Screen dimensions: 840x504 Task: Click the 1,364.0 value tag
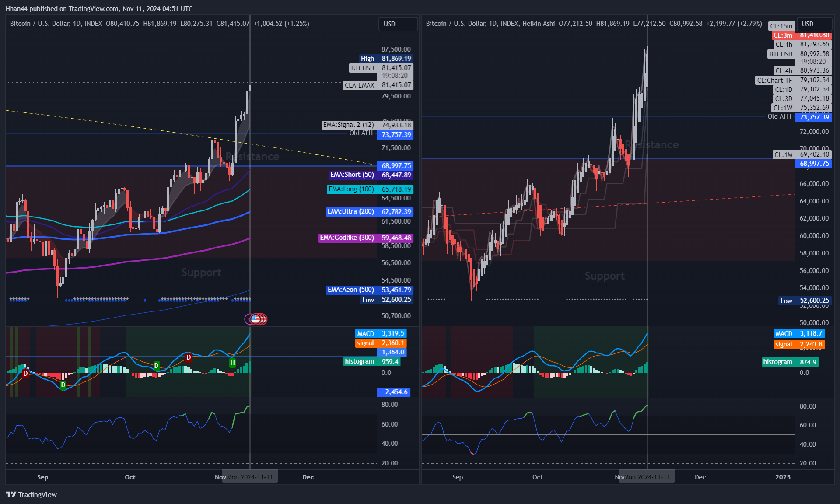pos(392,352)
